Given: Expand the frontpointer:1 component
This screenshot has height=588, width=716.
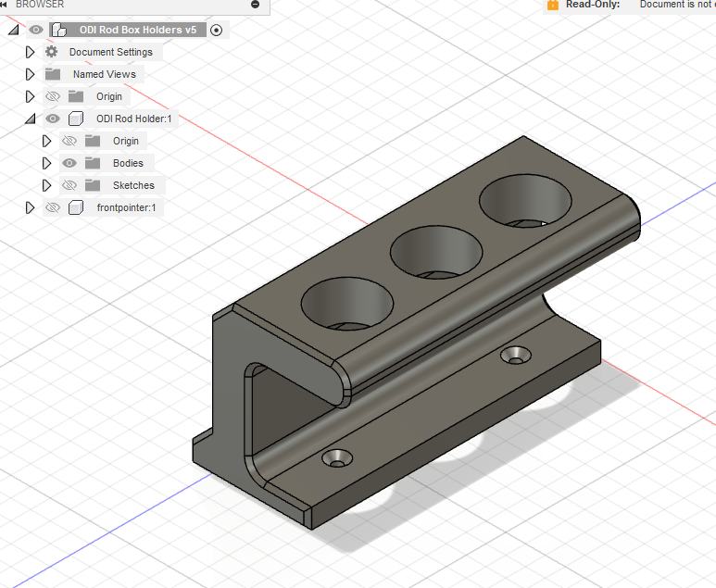Looking at the screenshot, I should (x=31, y=207).
